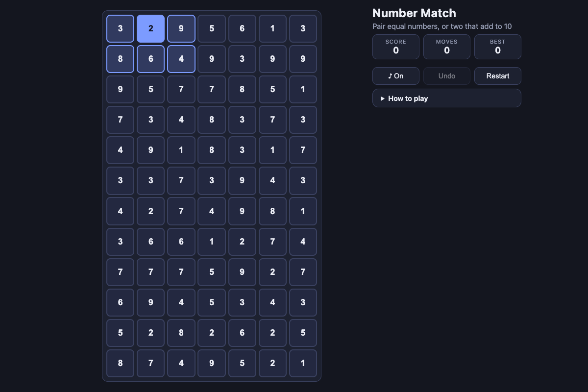588x392 pixels.
Task: Tap the 5 tile in the bottom row
Action: click(x=242, y=363)
